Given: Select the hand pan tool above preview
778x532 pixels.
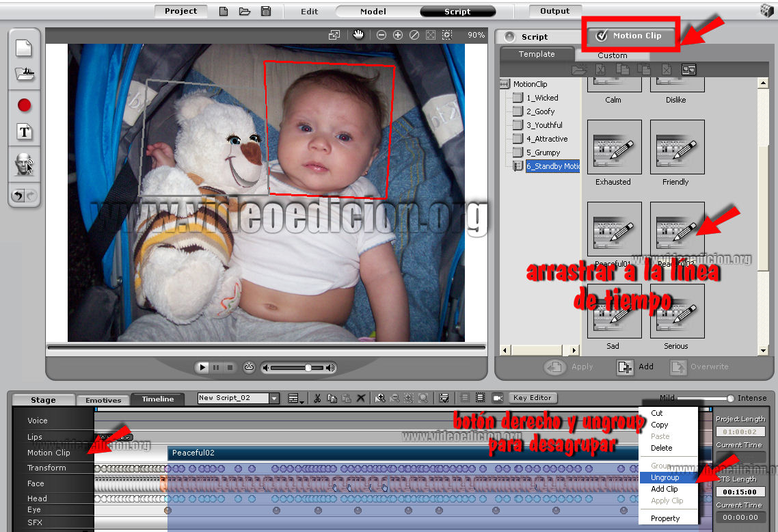Looking at the screenshot, I should click(358, 35).
